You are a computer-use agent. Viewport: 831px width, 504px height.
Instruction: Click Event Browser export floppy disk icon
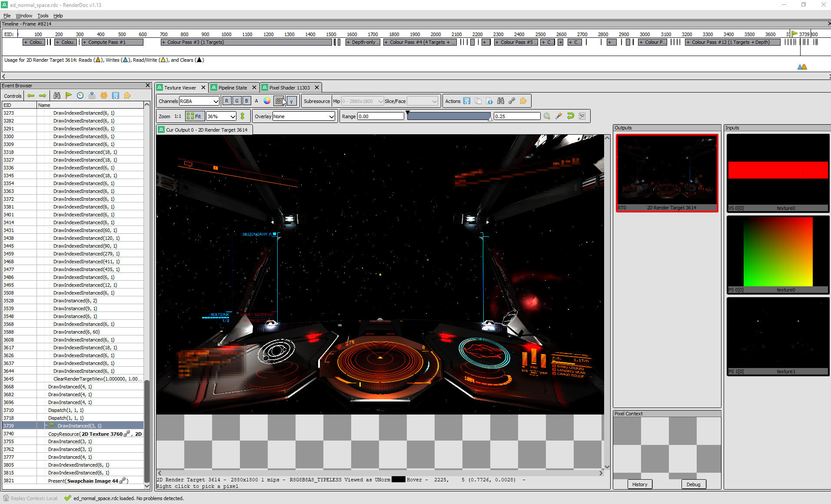pos(116,96)
